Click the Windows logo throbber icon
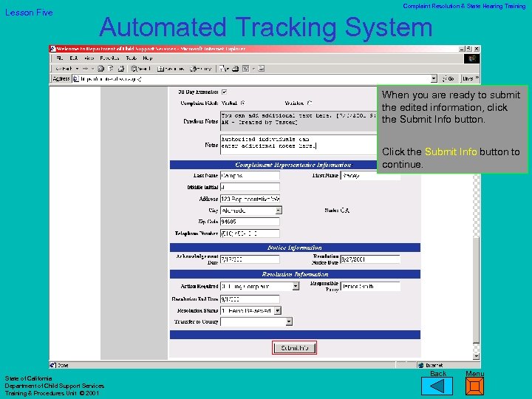Viewport: 532px width, 399px height. click(x=472, y=58)
